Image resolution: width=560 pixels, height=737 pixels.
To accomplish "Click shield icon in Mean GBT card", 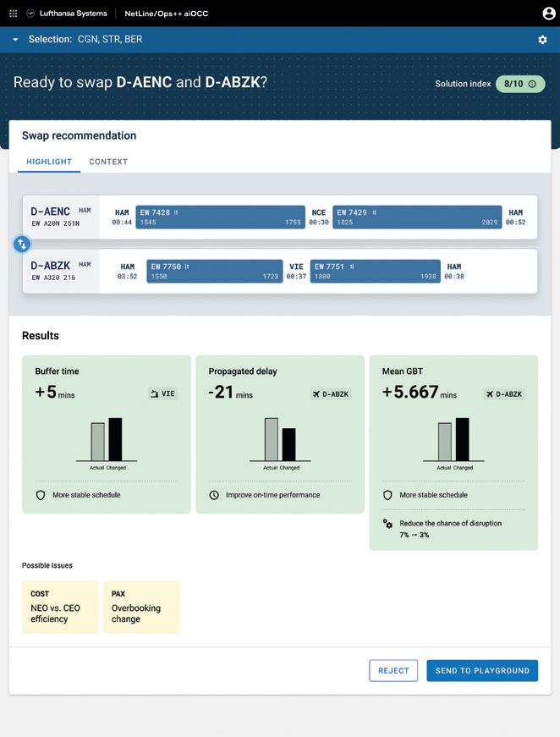I will click(387, 495).
